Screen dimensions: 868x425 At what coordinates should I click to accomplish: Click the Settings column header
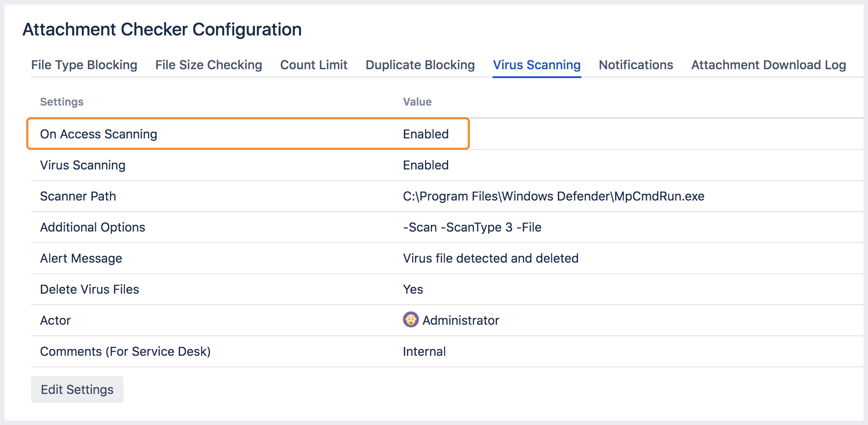point(61,102)
